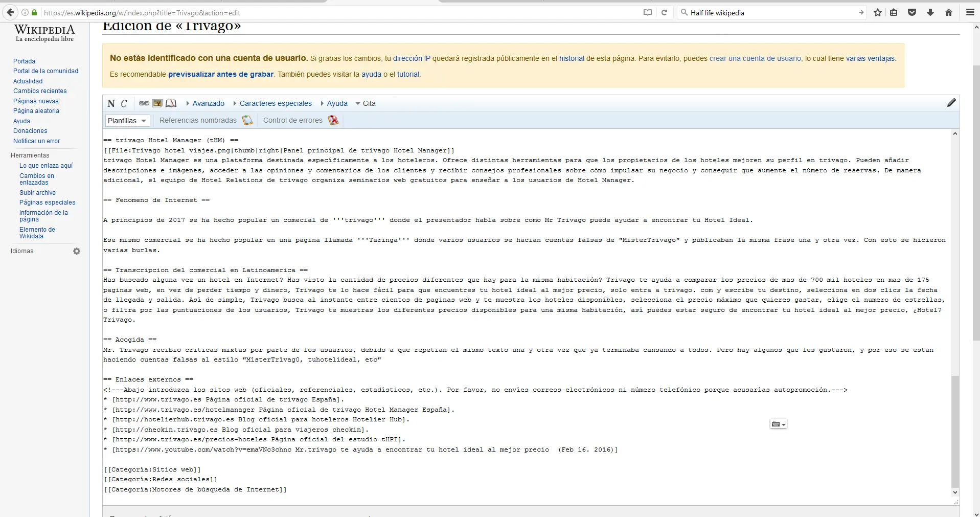Save page to Pocket icon
Viewport: 980px width, 517px height.
(912, 12)
